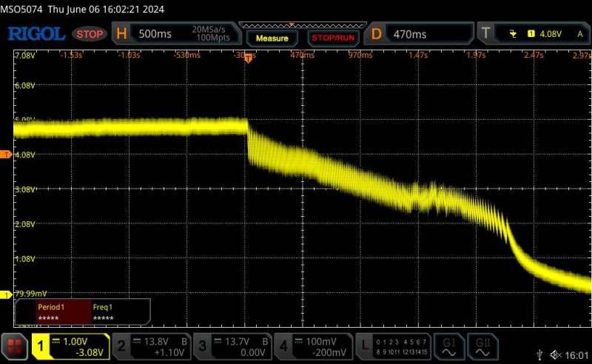Click the GII waveform generator icon
Screen dimensions: 592x364
(x=482, y=346)
